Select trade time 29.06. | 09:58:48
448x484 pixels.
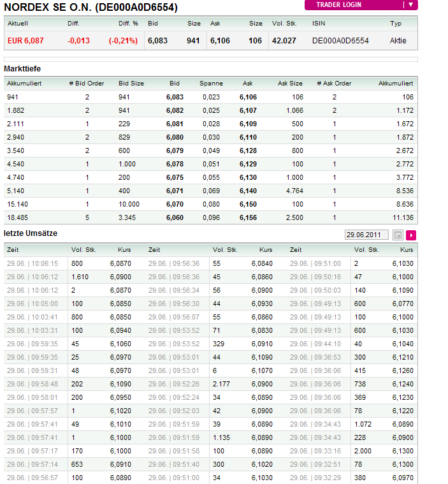pos(33,384)
